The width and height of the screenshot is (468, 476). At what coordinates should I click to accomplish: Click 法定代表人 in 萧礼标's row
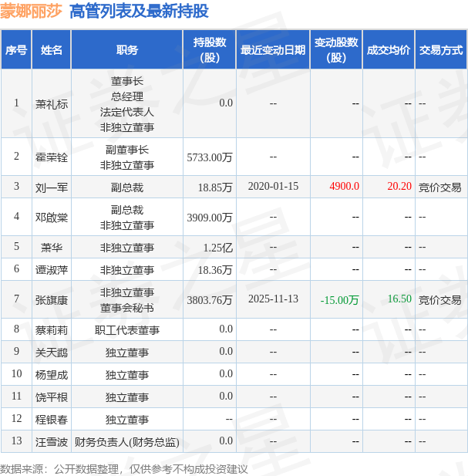coord(127,112)
